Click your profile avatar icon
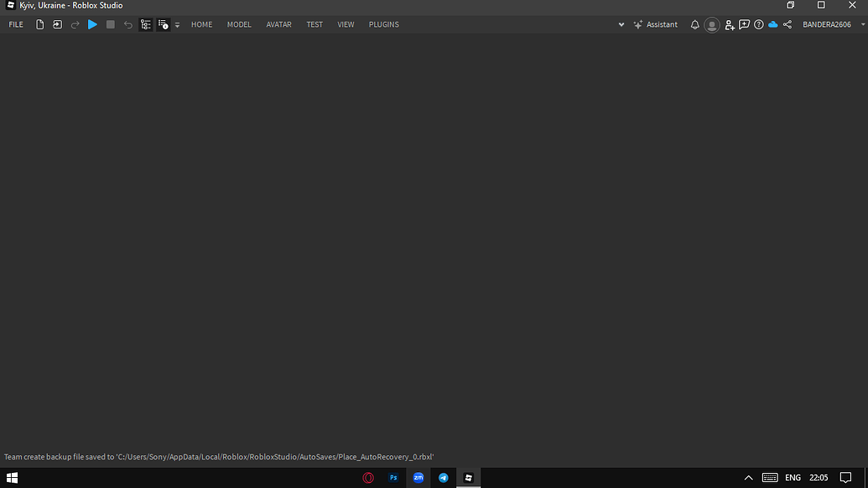Viewport: 868px width, 488px height. (x=711, y=24)
